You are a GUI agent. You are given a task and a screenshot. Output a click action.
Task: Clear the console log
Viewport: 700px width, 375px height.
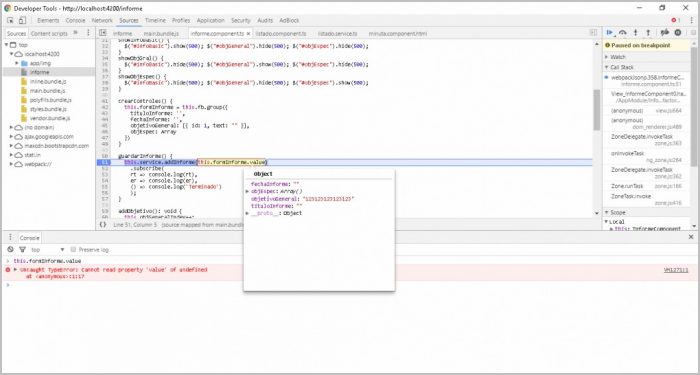pos(11,250)
